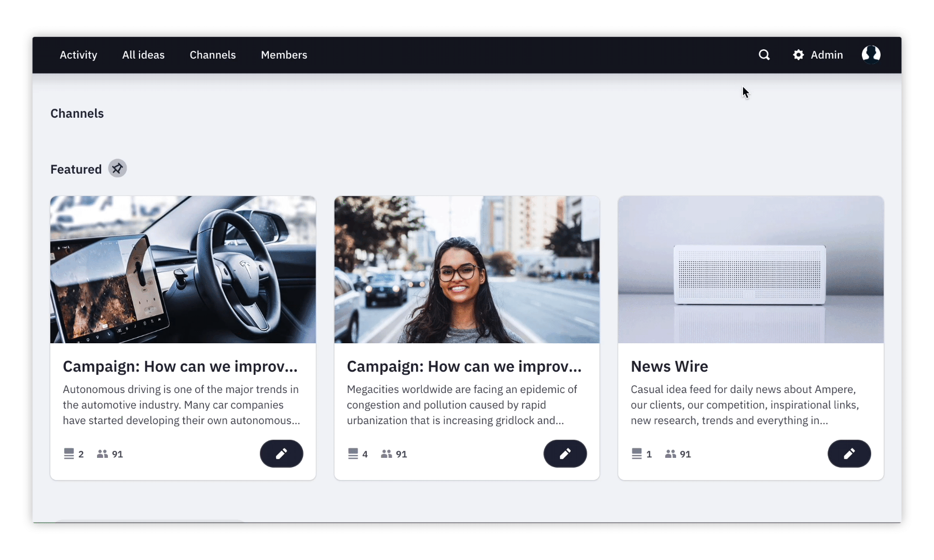Edit the megacities campaign channel
The height and width of the screenshot is (560, 934).
[565, 454]
